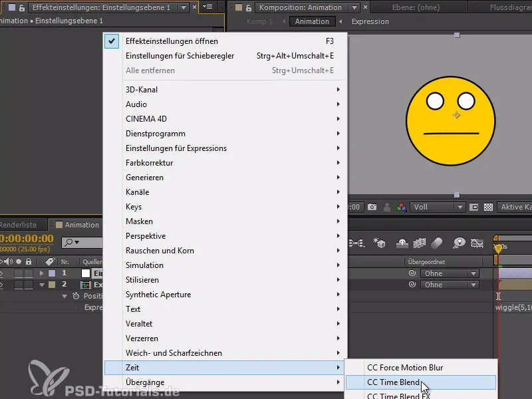
Task: Expand layer 1 properties triangle
Action: tap(42, 273)
